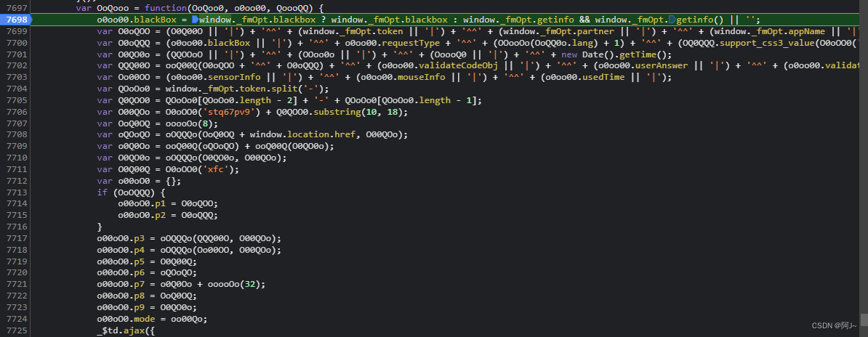This screenshot has width=868, height=337.
Task: Click getTime() on the Date line
Action: point(643,54)
